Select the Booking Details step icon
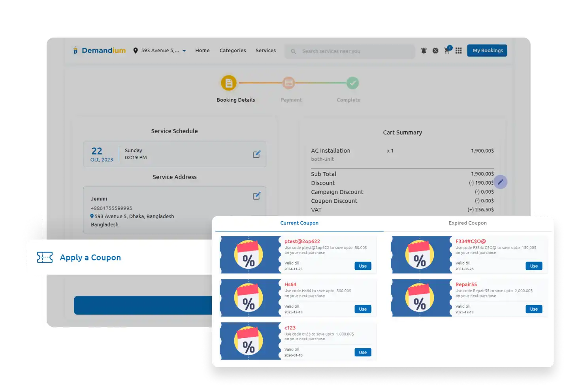This screenshot has height=392, width=580. (x=229, y=83)
